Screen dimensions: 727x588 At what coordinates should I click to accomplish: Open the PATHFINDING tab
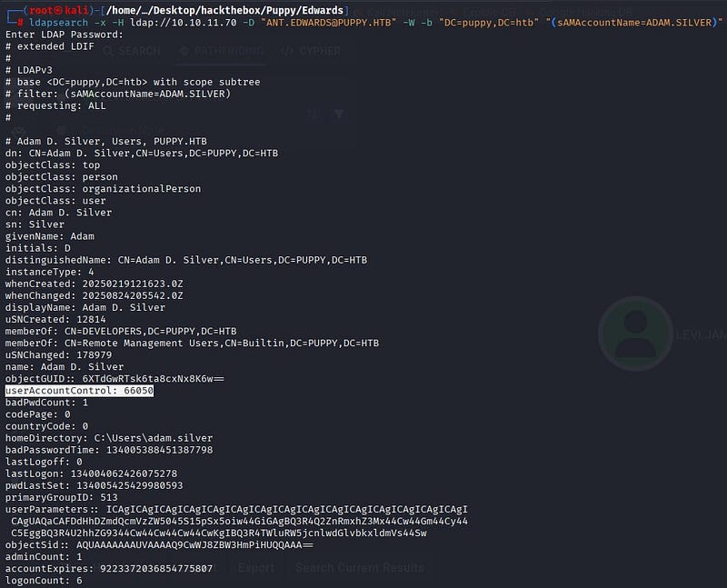[223, 51]
